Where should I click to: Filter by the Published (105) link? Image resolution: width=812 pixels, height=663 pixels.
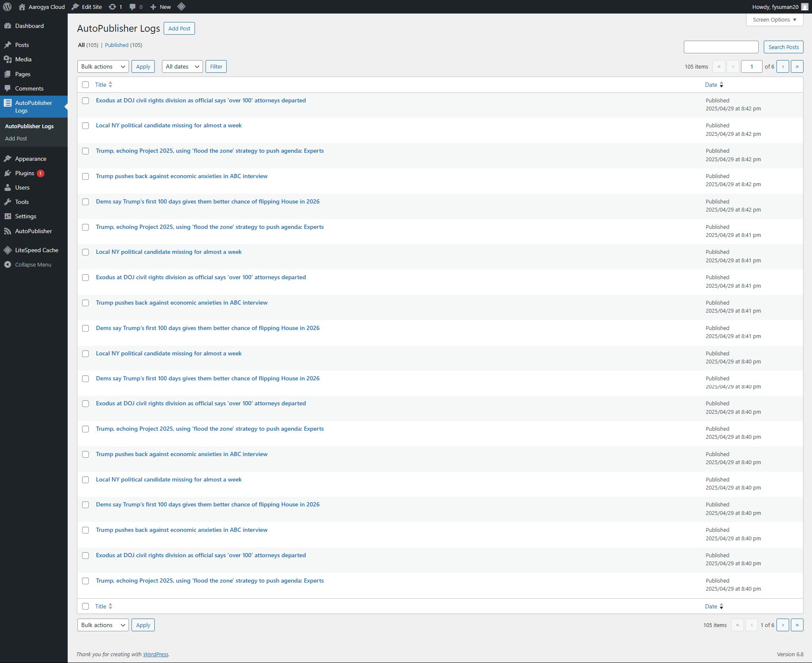tap(117, 45)
